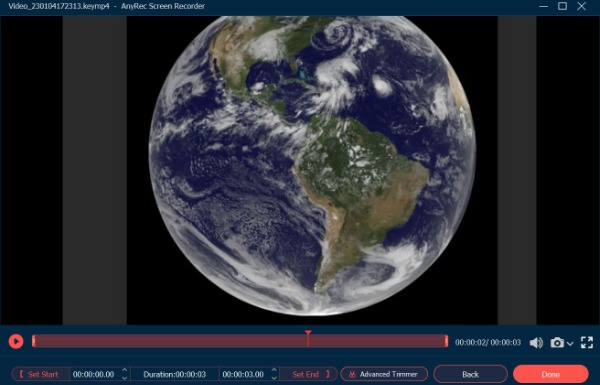Click the Set Start button
This screenshot has height=385, width=600.
40,374
